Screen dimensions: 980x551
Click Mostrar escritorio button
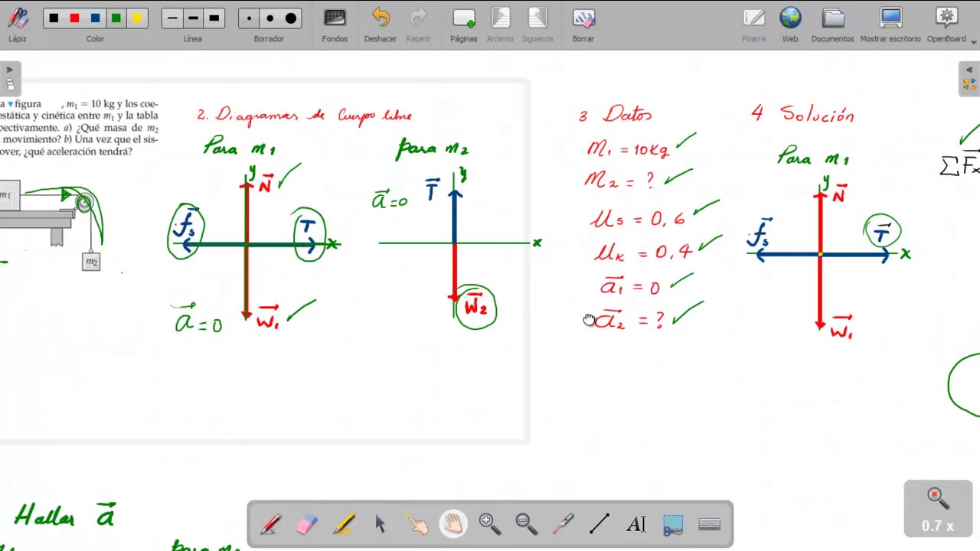pyautogui.click(x=890, y=24)
